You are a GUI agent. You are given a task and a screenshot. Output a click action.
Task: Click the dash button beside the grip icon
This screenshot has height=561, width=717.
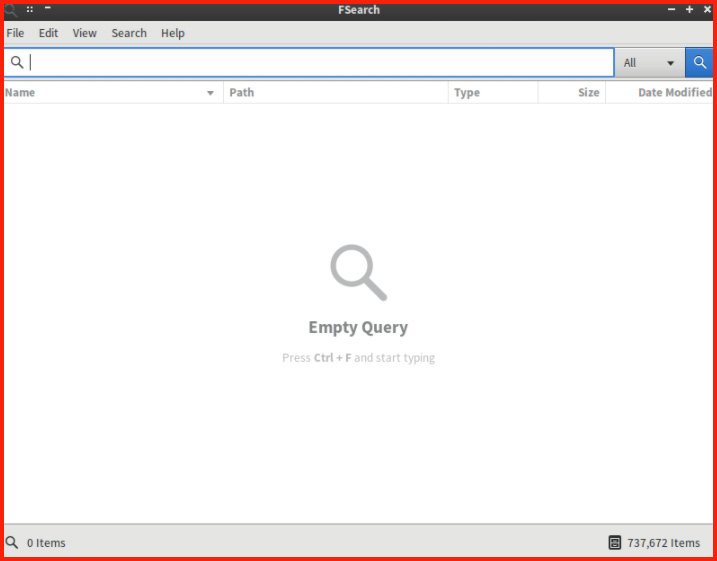(x=48, y=8)
